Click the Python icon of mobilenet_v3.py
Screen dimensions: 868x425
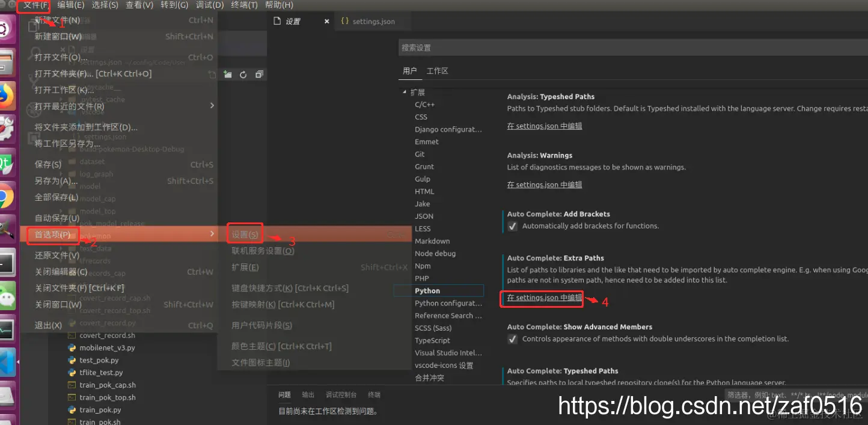tap(72, 348)
